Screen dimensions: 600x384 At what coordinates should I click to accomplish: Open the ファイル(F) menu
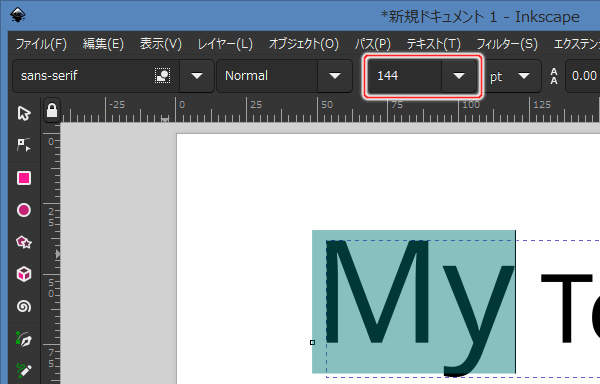point(41,44)
